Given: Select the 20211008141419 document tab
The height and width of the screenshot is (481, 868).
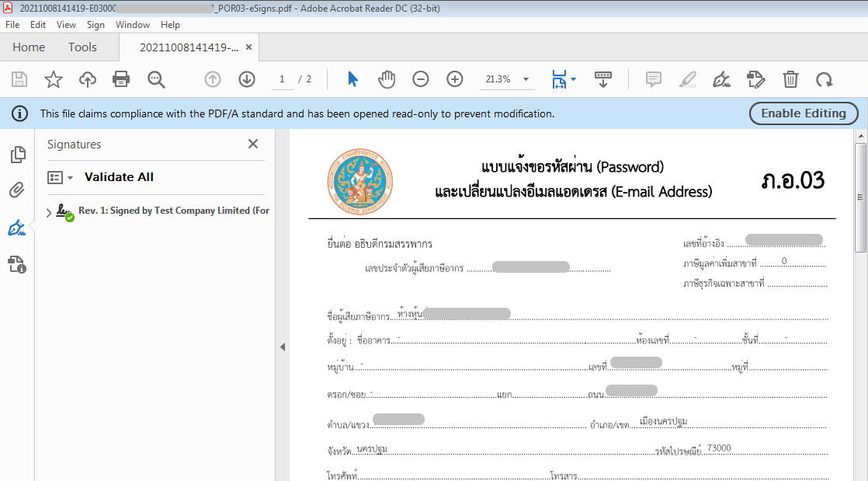Looking at the screenshot, I should pos(189,47).
